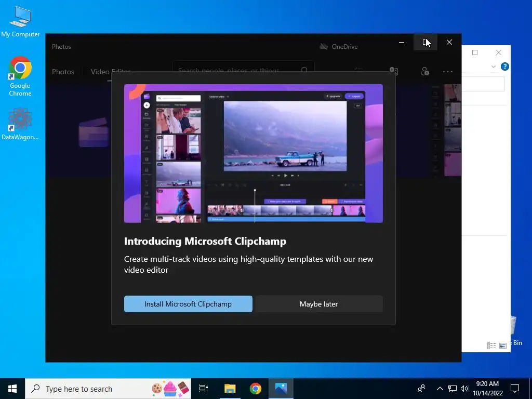Click the Photos app taskbar button
Viewport: 532px width, 399px height.
click(x=281, y=389)
